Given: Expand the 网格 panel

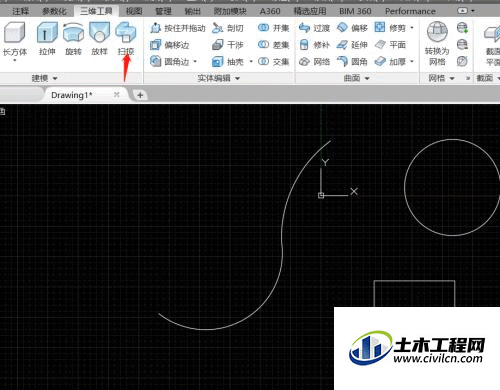Looking at the screenshot, I should coord(441,78).
